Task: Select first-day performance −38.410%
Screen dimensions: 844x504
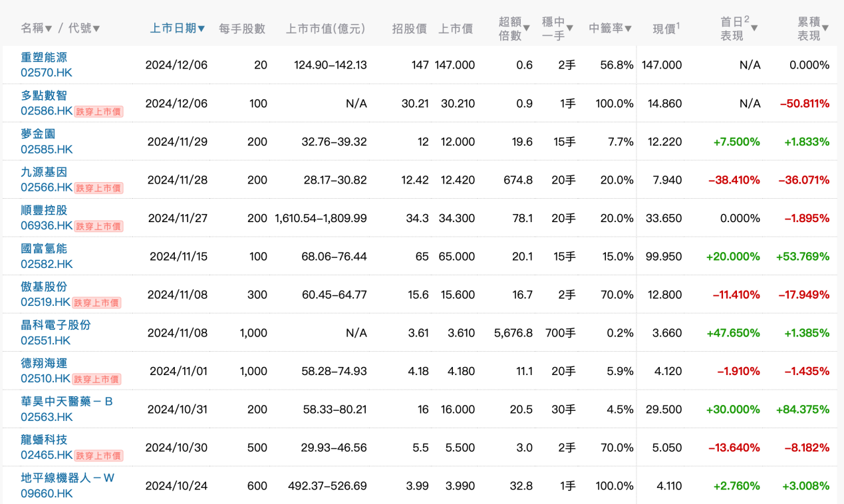Action: point(734,180)
